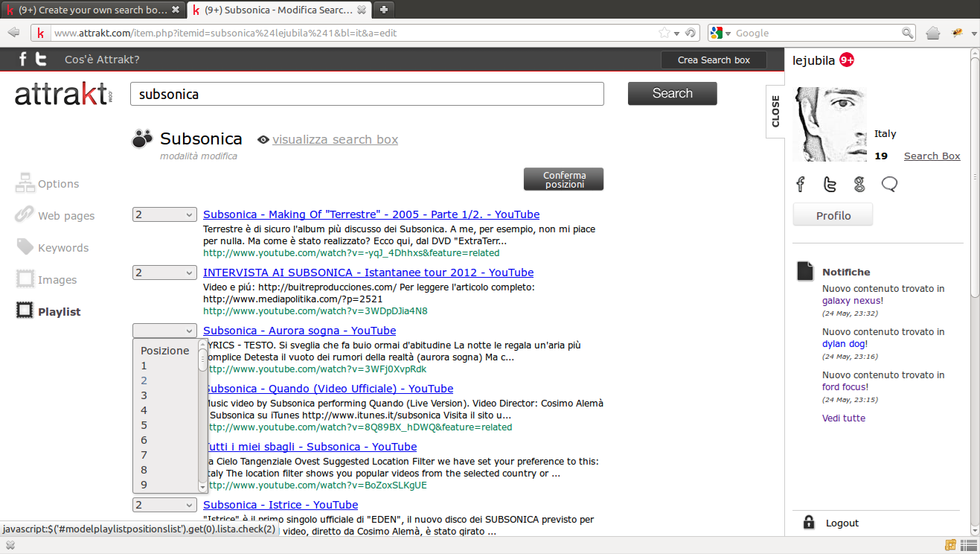
Task: Click the bug extension icon in toolbar
Action: tap(957, 32)
